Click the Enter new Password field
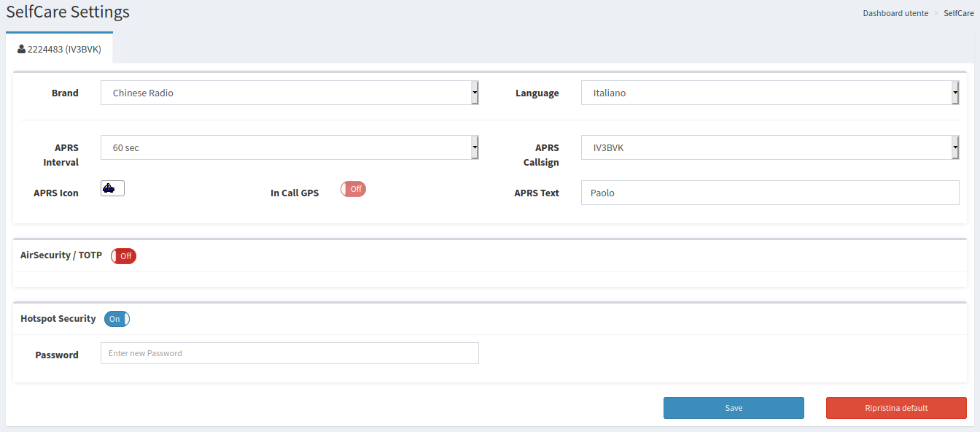 click(289, 353)
